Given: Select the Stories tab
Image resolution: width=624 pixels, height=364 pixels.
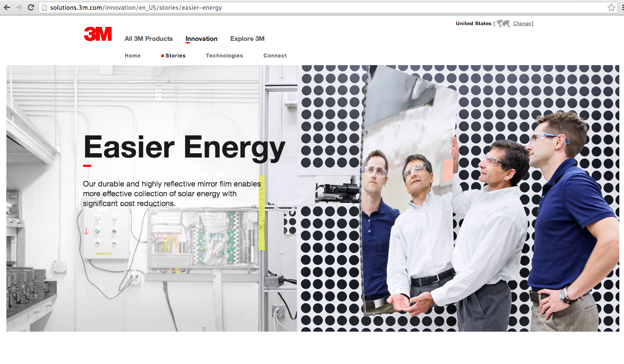Looking at the screenshot, I should pos(175,55).
